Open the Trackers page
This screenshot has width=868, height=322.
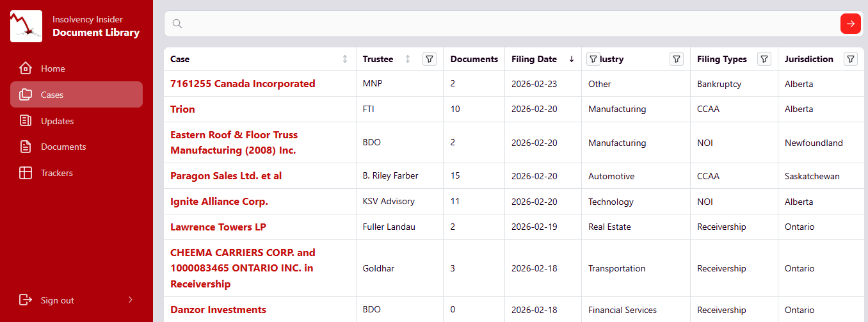pos(56,173)
